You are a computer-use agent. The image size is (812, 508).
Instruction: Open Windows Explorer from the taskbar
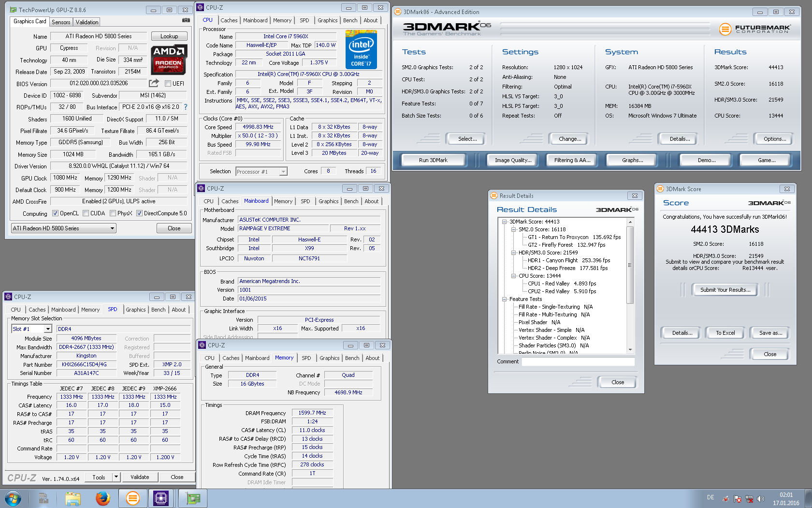point(73,498)
